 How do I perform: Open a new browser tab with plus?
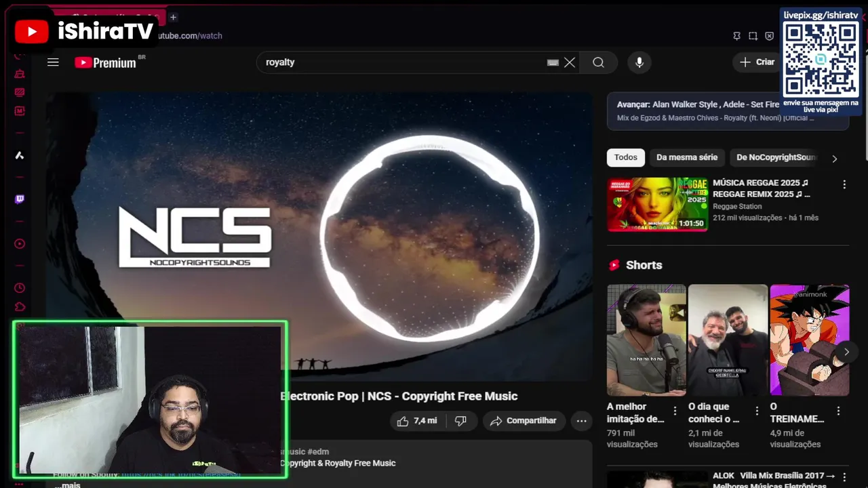(x=173, y=17)
